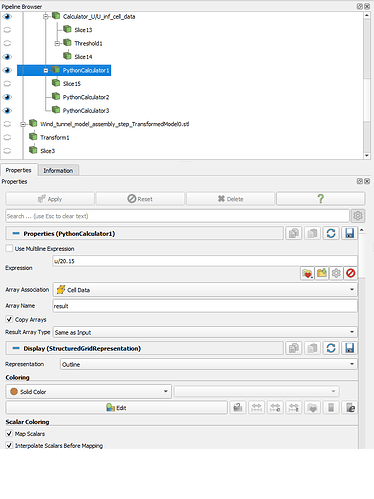The height and width of the screenshot is (499, 374).
Task: Paste Display section settings icon
Action: 312,348
